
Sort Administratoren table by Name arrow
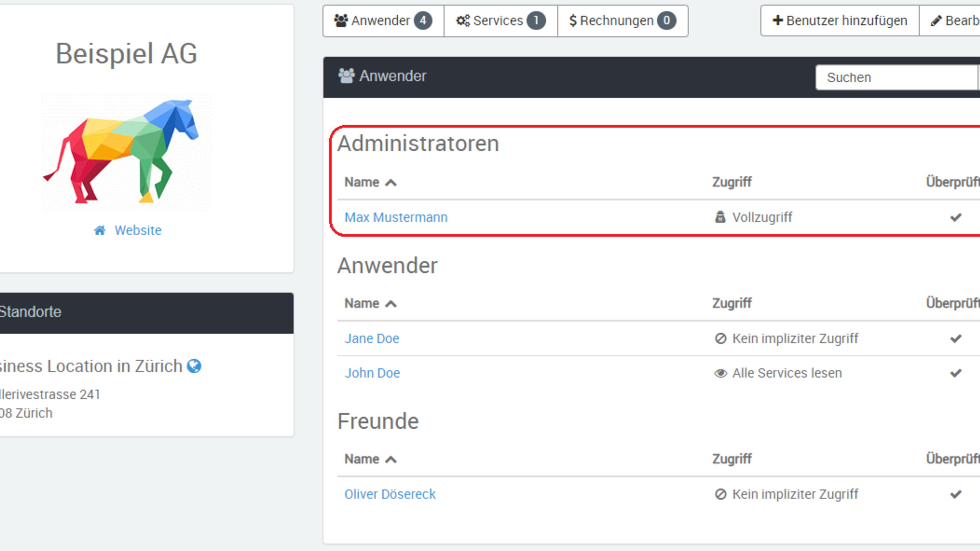coord(391,183)
